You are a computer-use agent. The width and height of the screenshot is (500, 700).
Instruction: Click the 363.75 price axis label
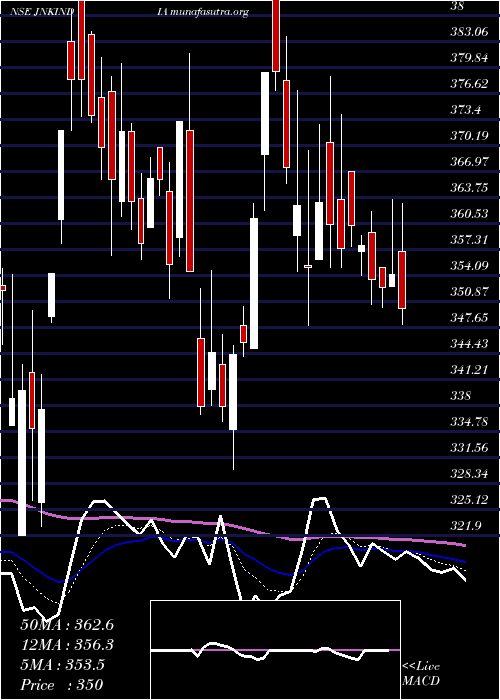point(469,188)
